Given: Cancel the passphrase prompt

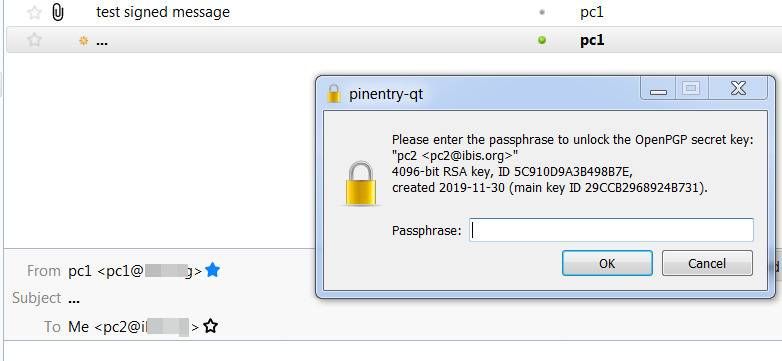Looking at the screenshot, I should 707,263.
